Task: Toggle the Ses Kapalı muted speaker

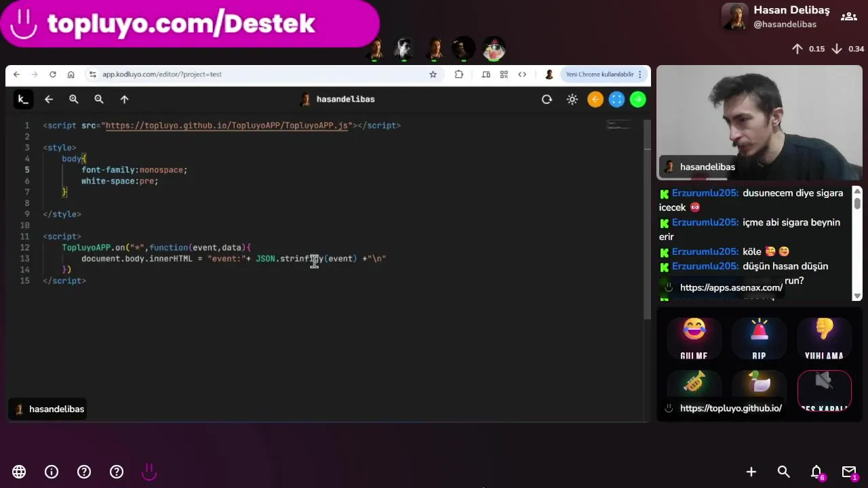Action: [x=824, y=390]
